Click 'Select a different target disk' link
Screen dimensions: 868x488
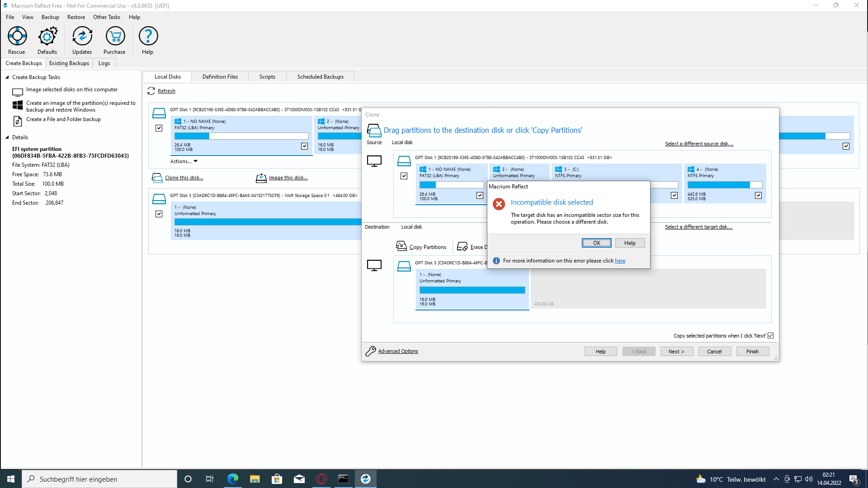click(698, 227)
